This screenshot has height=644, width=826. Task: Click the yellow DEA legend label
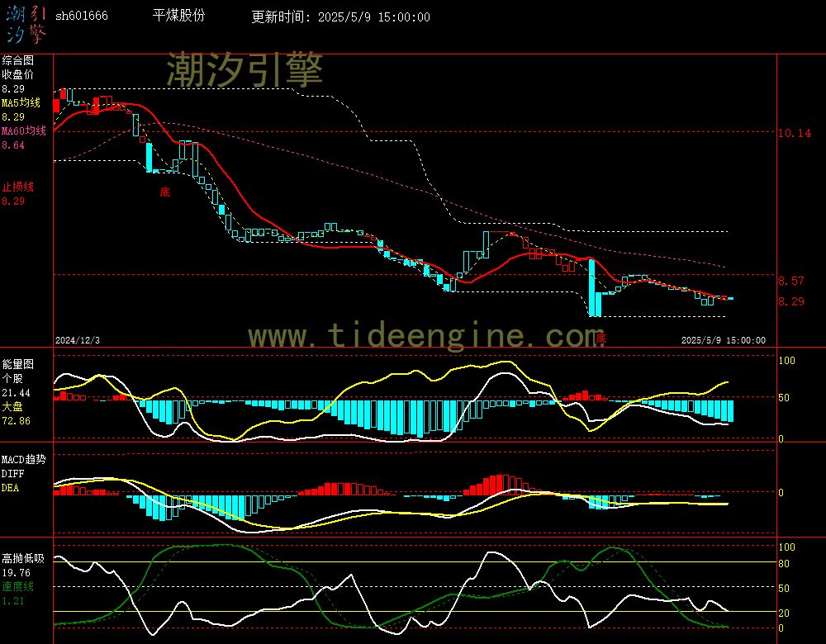(x=10, y=488)
